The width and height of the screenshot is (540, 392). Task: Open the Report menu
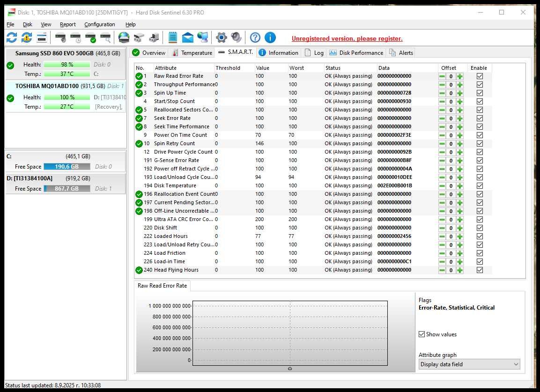coord(67,24)
